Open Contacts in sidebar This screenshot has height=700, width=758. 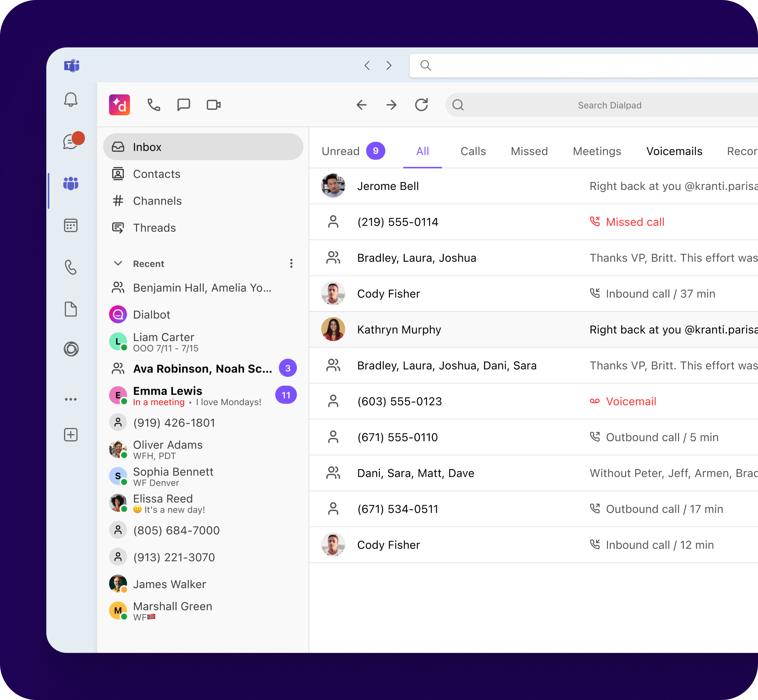click(x=203, y=174)
